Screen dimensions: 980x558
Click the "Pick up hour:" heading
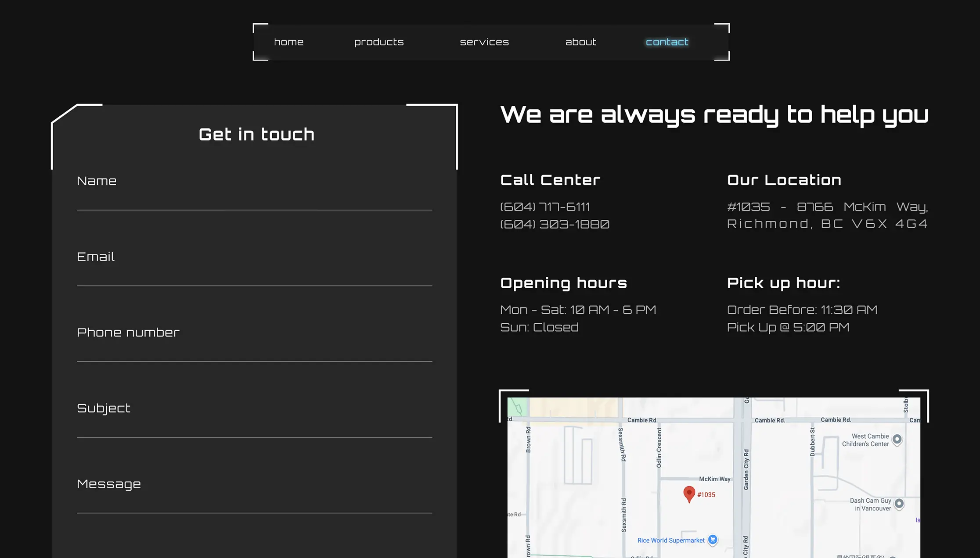(x=784, y=283)
